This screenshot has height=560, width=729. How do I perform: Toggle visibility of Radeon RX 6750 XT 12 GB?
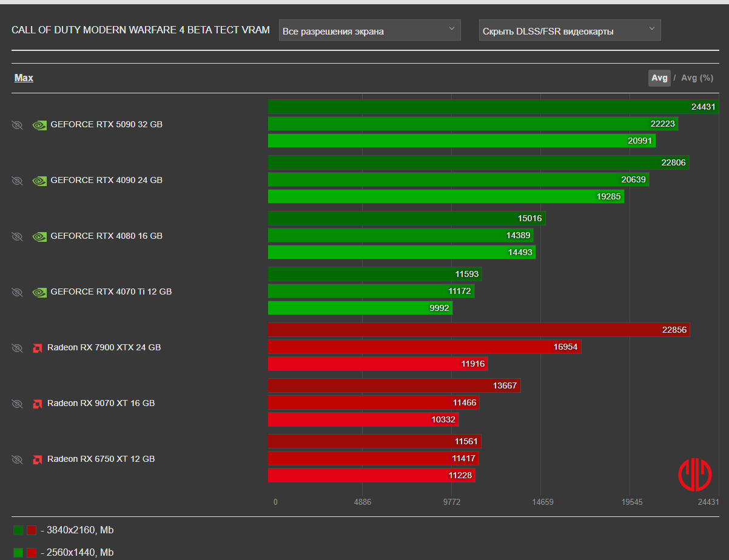point(17,459)
